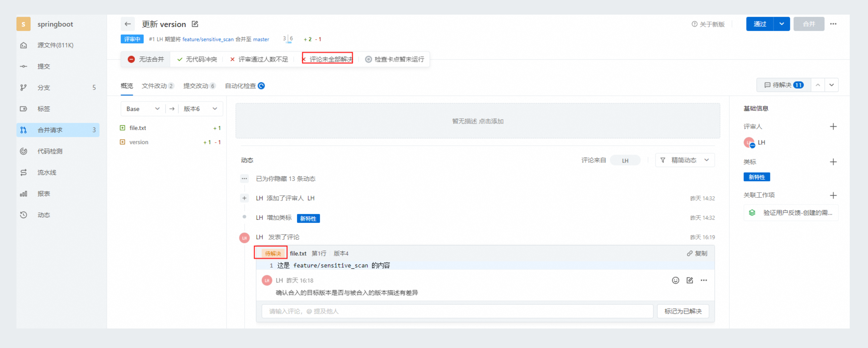Open the 版本6 version dropdown
Screen dimensions: 868x348
click(x=200, y=109)
